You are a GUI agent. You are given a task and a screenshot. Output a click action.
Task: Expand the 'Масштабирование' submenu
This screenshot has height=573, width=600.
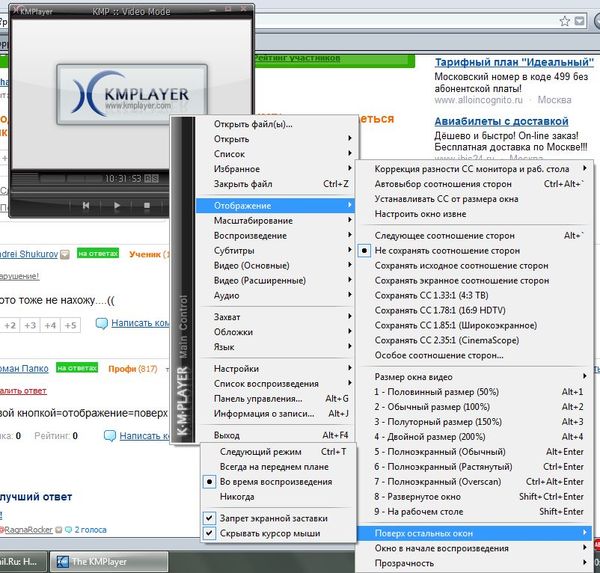point(275,220)
